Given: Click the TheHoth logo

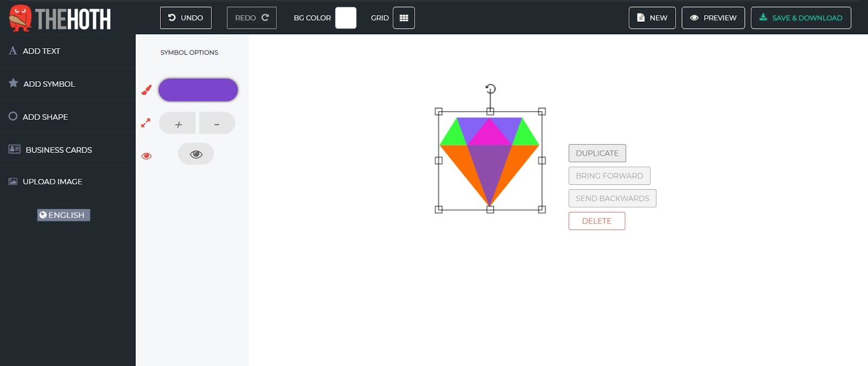Looking at the screenshot, I should (60, 18).
